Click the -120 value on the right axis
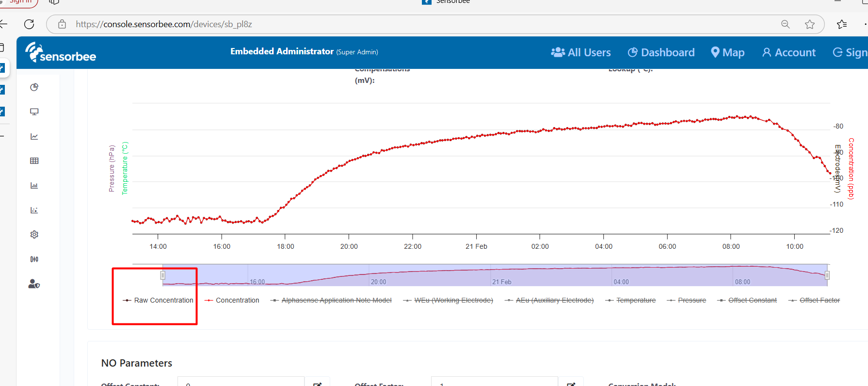Viewport: 868px width, 386px height. coord(836,230)
